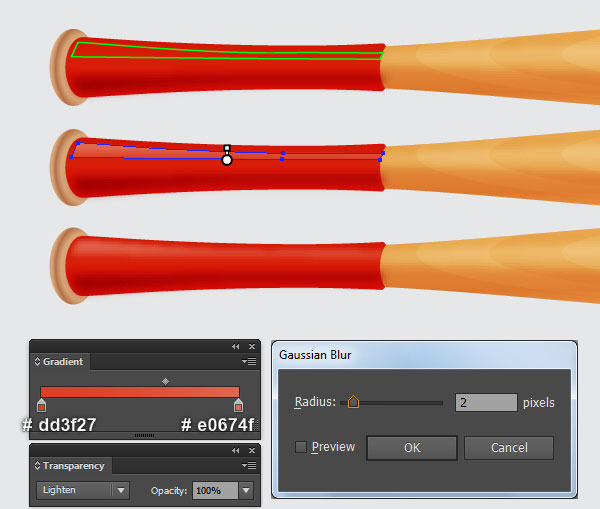Viewport: 600px width, 509px height.
Task: Select the left gradient color stop
Action: 41,405
